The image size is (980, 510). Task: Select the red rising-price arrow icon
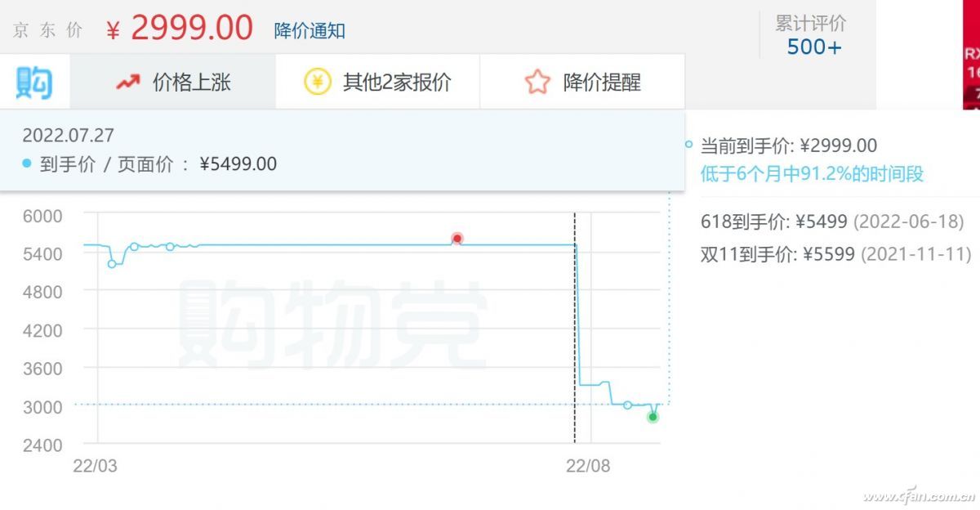(127, 82)
